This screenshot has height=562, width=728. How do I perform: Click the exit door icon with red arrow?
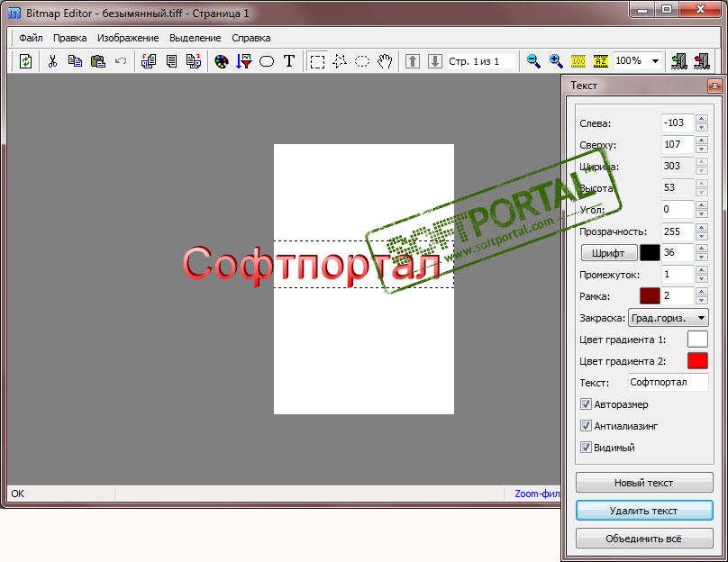(x=702, y=61)
